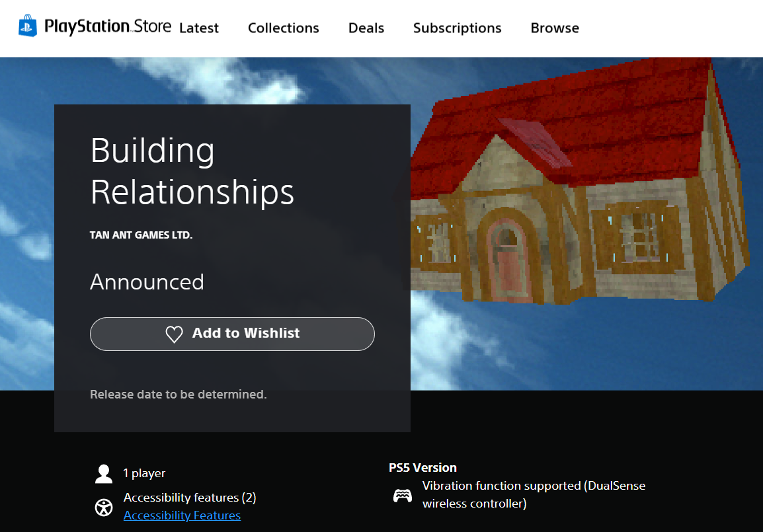The width and height of the screenshot is (763, 532).
Task: Click the 1 player label
Action: [144, 473]
